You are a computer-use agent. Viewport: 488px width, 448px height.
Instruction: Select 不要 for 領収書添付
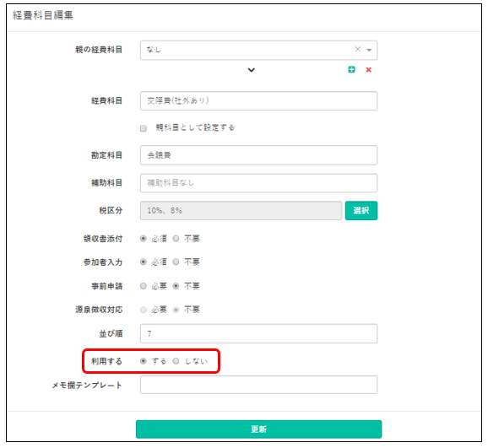pyautogui.click(x=176, y=239)
